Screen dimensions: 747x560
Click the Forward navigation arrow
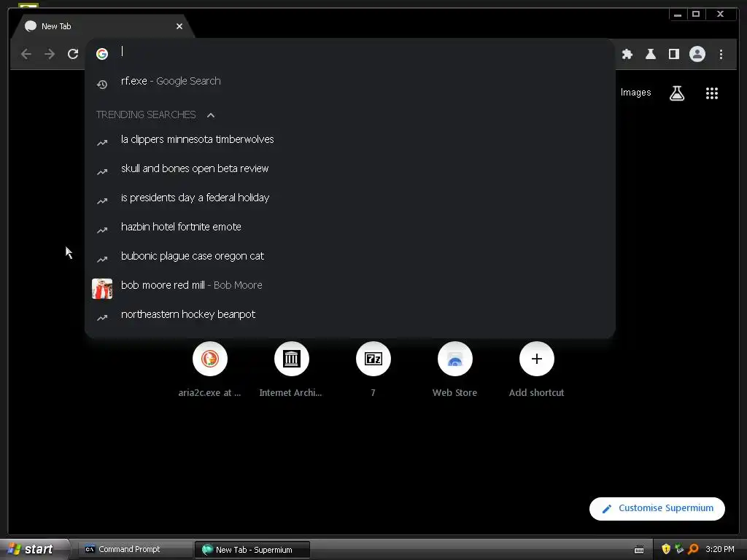(50, 54)
